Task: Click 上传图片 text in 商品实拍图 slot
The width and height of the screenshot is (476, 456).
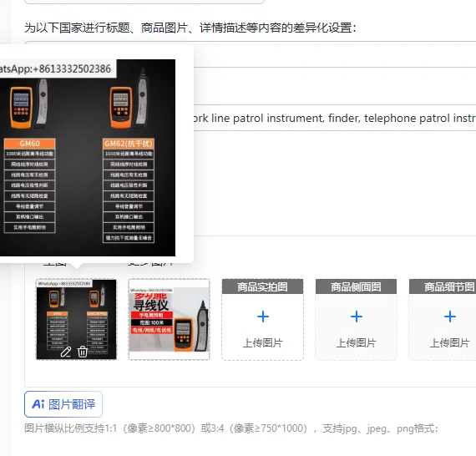Action: tap(262, 342)
